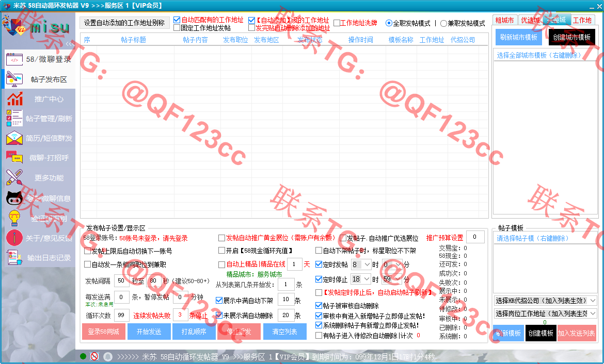Switch to the 工作地 tab

[x=582, y=20]
